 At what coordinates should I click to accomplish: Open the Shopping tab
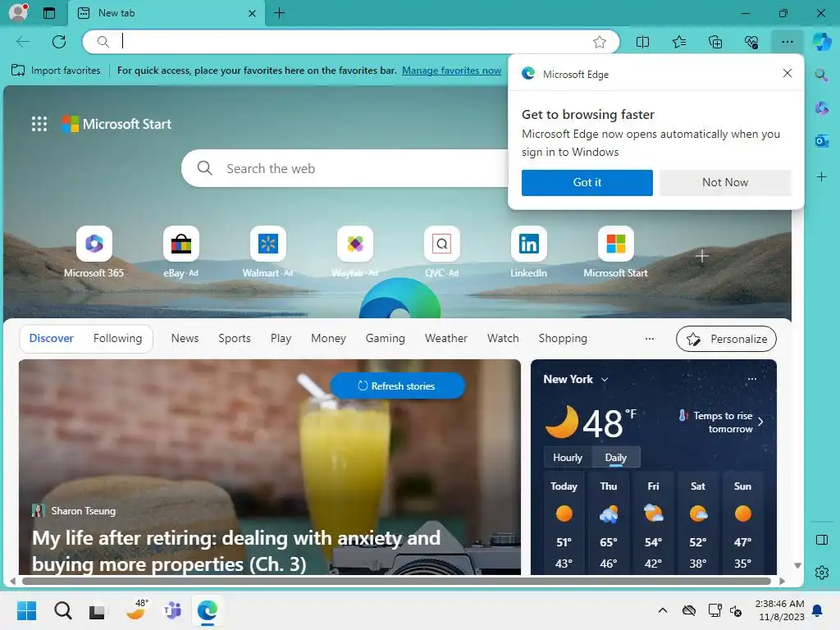point(563,339)
